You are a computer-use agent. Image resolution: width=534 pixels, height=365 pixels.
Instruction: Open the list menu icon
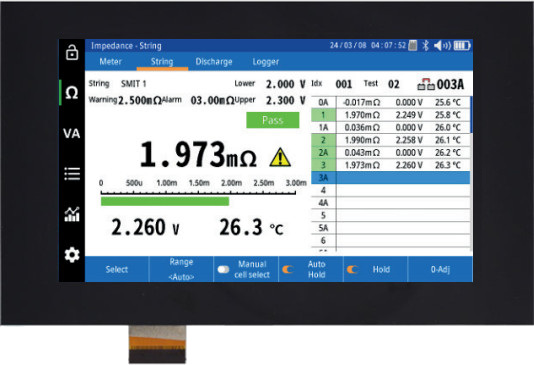pos(72,174)
